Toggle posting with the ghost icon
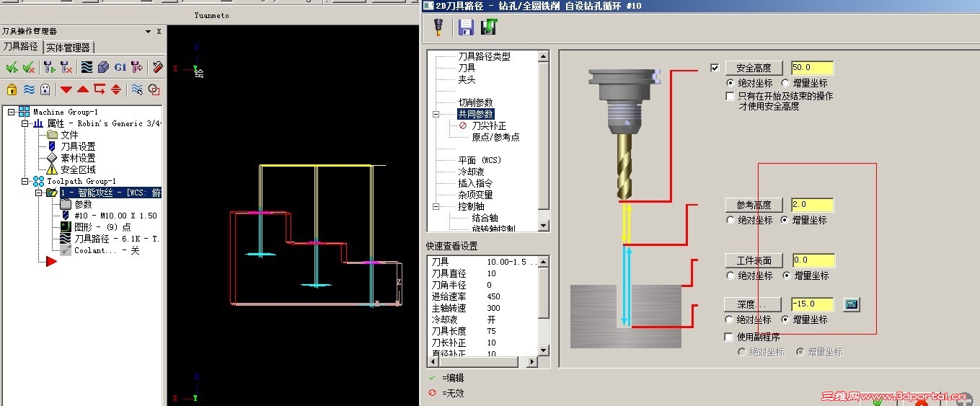Image resolution: width=980 pixels, height=406 pixels. pos(45,89)
